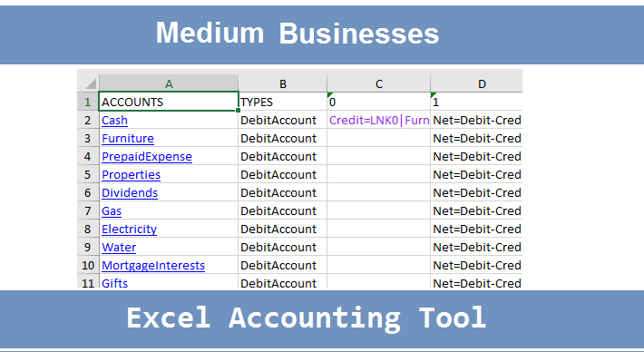Image resolution: width=644 pixels, height=352 pixels.
Task: Open the Dividends account link
Action: click(x=130, y=192)
